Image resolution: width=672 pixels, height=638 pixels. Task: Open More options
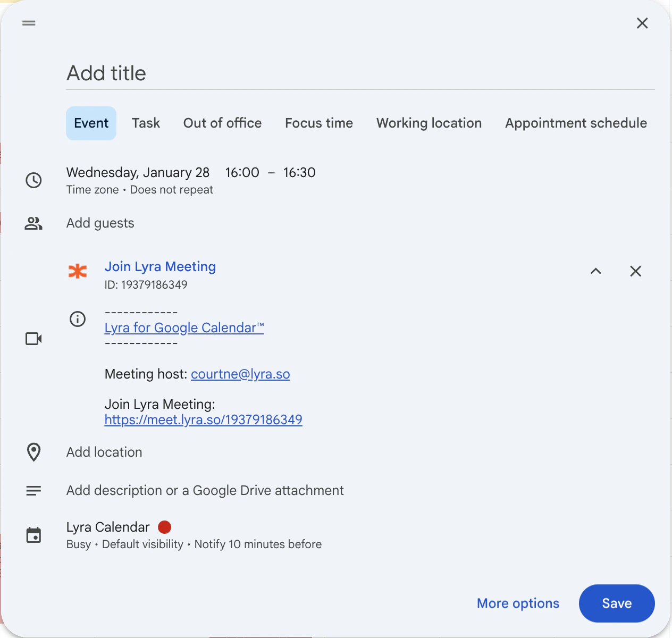click(518, 603)
